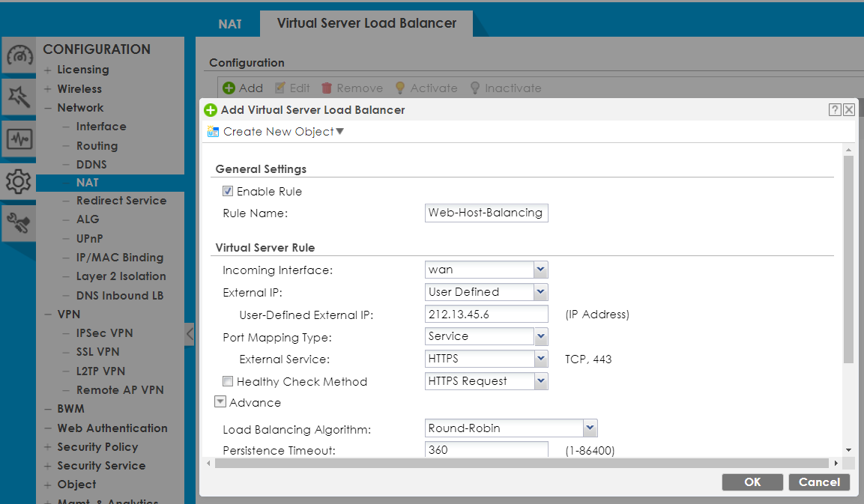Collapse the Advance section toggle
Image resolution: width=864 pixels, height=504 pixels.
point(220,401)
